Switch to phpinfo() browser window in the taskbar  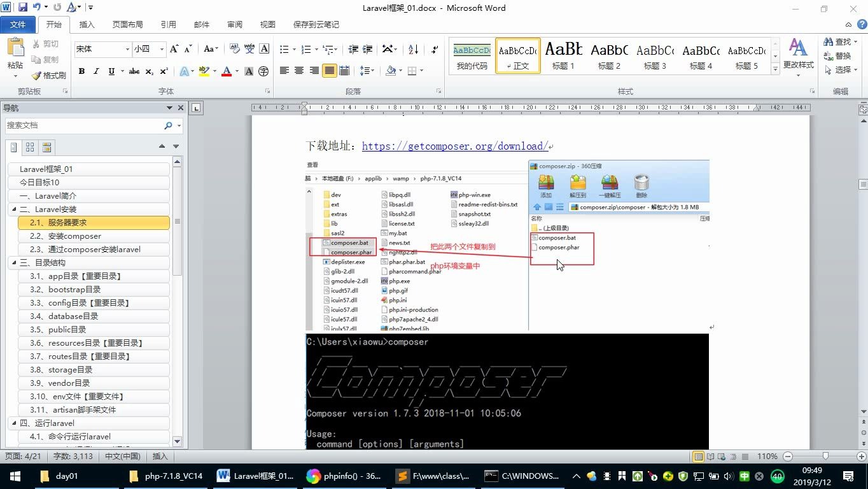point(344,476)
